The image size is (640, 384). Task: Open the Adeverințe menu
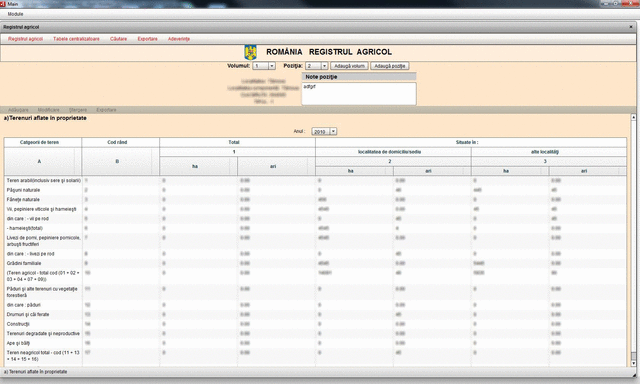(179, 39)
